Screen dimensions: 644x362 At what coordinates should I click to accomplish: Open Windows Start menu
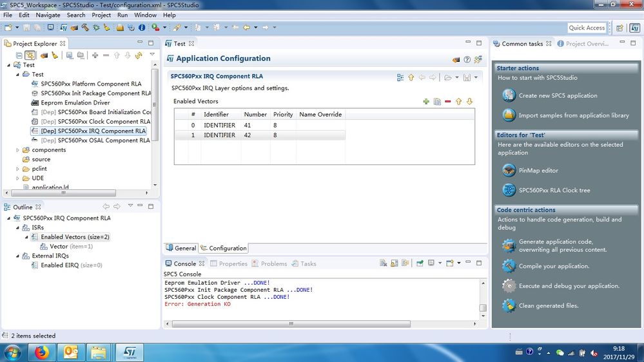click(12, 352)
